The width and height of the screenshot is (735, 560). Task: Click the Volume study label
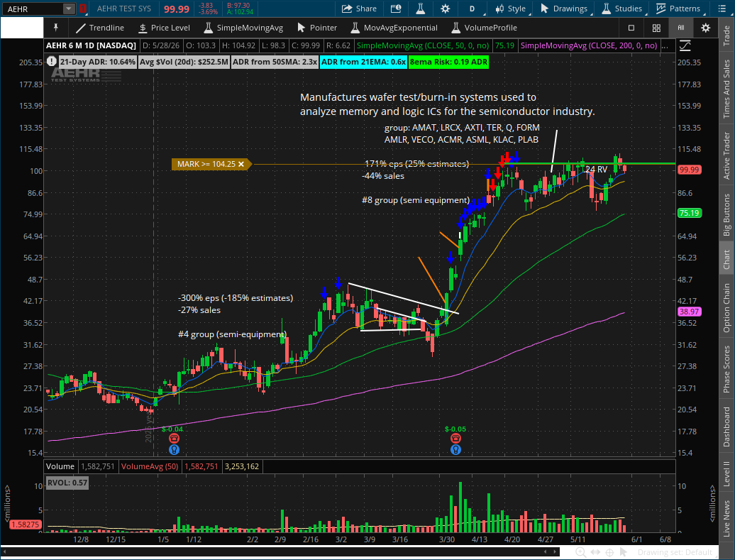(x=60, y=466)
